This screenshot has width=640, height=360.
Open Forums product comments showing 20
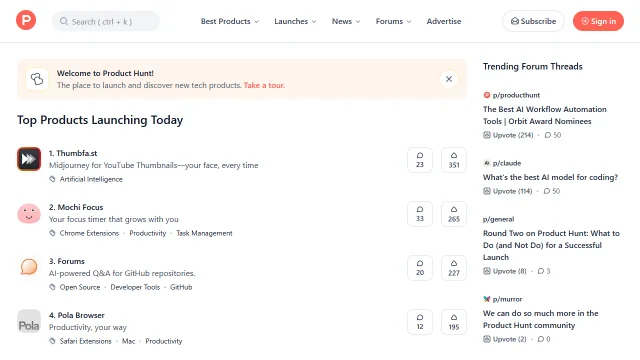420,268
